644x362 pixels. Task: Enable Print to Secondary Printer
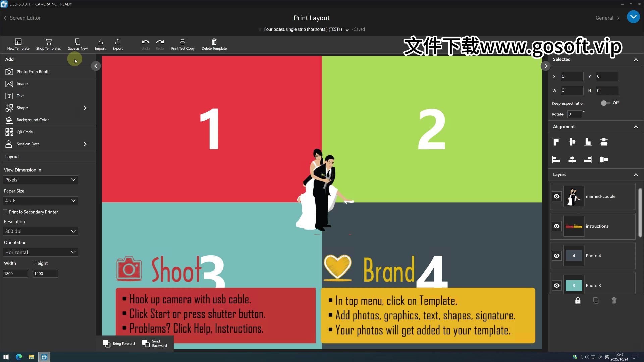[x=5, y=212]
